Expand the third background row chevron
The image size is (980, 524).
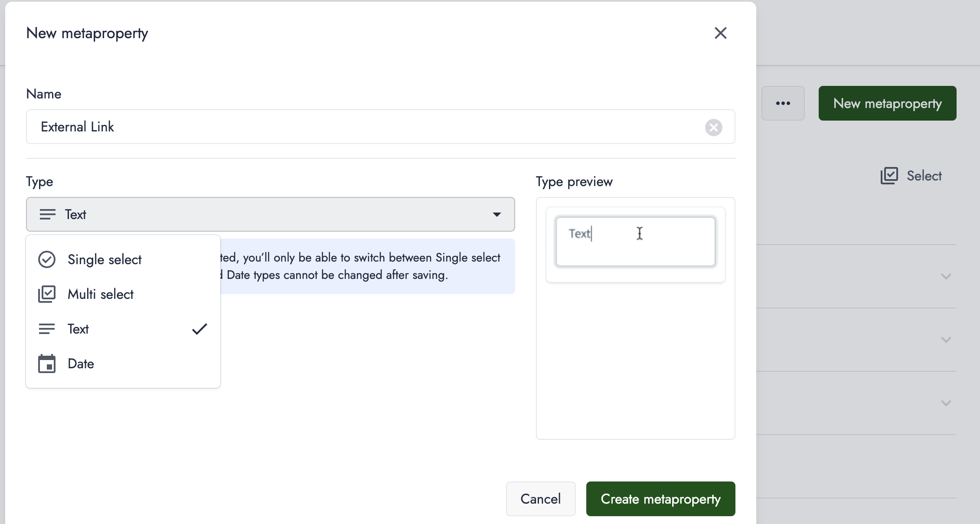tap(946, 403)
